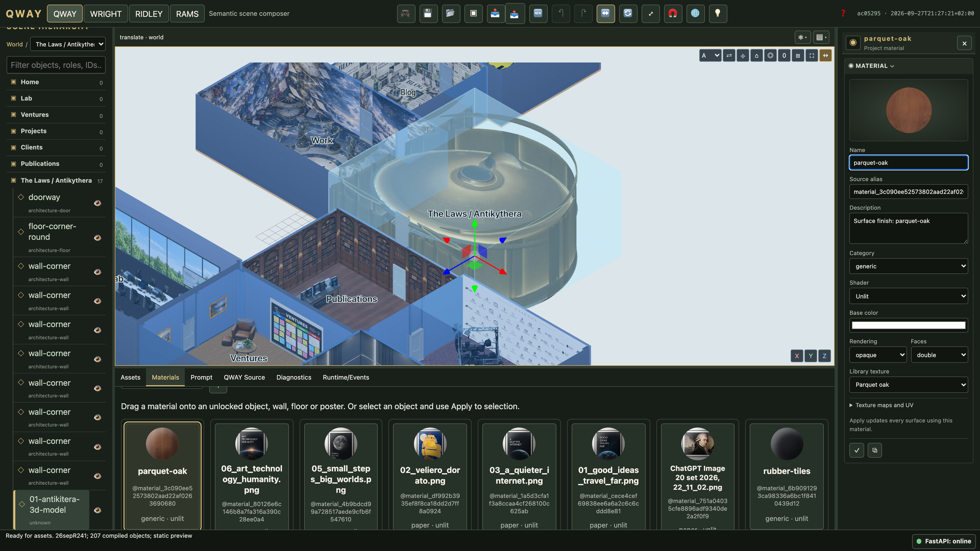
Task: Click the RAMS mode button
Action: pyautogui.click(x=187, y=14)
